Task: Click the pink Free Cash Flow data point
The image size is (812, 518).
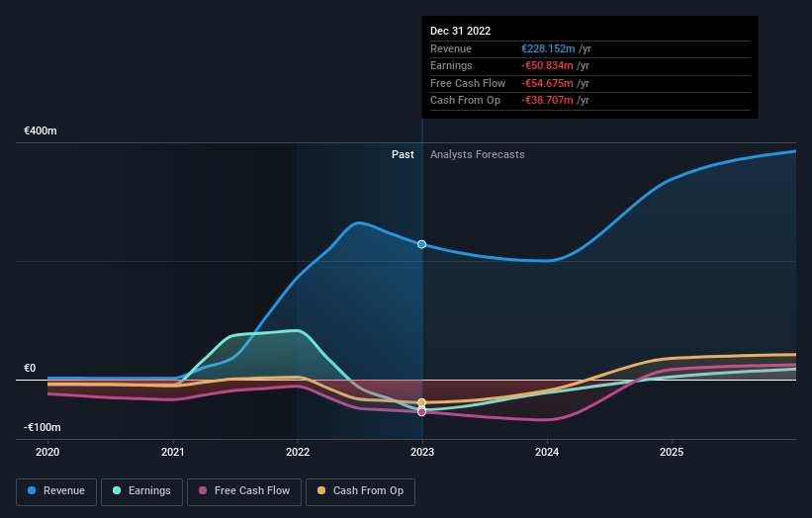Action: coord(422,412)
